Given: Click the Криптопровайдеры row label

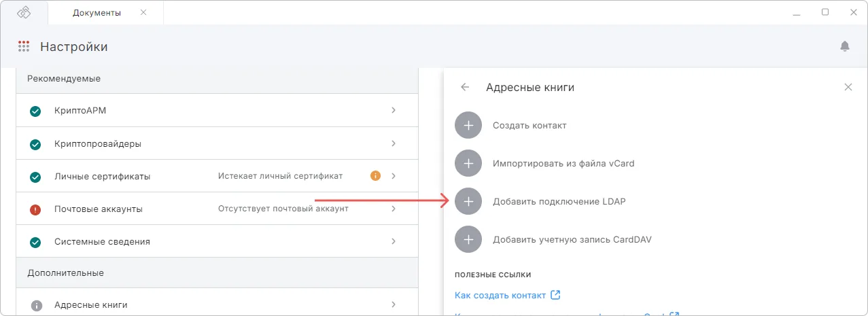Looking at the screenshot, I should point(98,144).
